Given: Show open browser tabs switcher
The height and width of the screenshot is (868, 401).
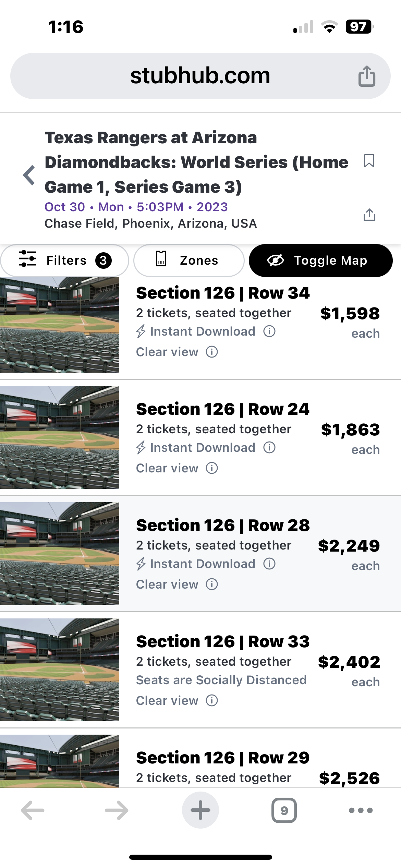Looking at the screenshot, I should tap(284, 810).
